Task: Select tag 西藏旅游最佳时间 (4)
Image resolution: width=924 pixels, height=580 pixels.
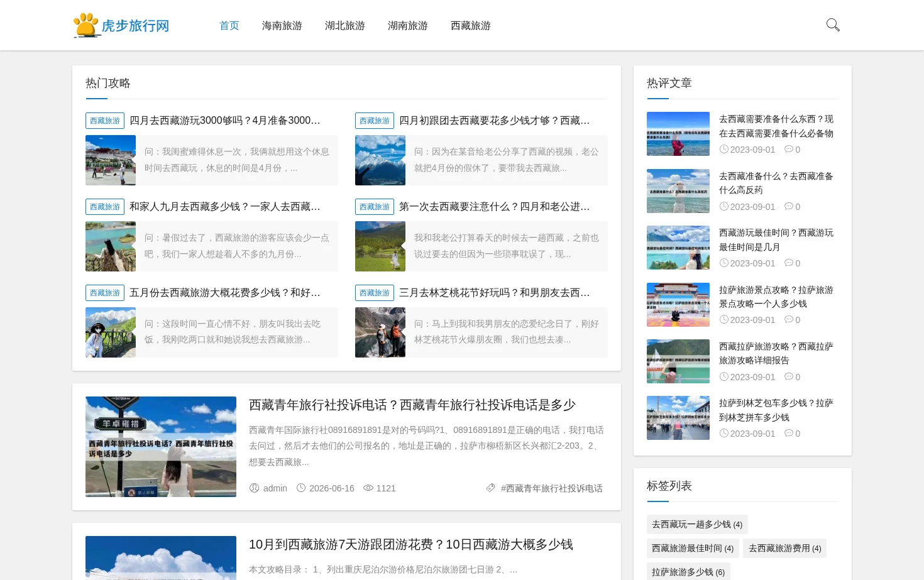Action: (693, 548)
